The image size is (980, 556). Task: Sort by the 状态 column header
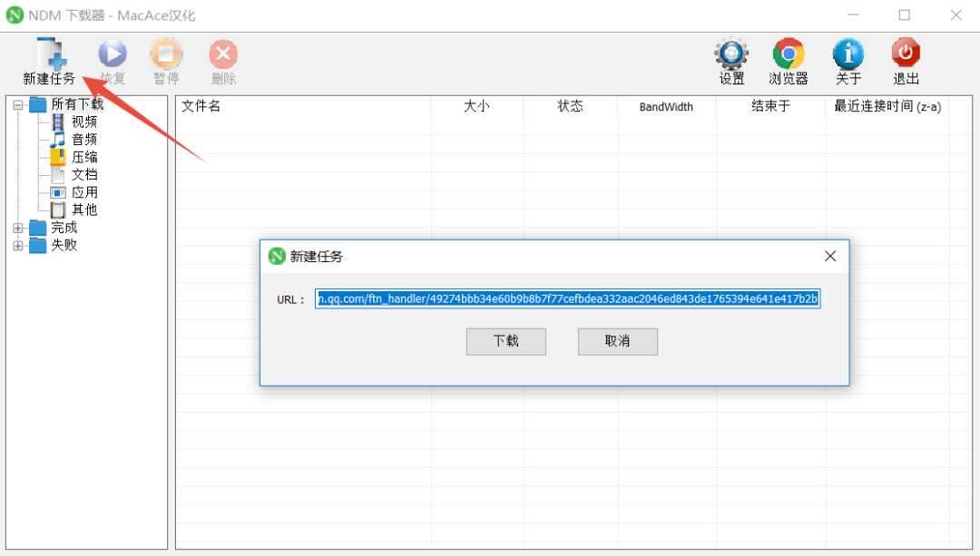570,106
